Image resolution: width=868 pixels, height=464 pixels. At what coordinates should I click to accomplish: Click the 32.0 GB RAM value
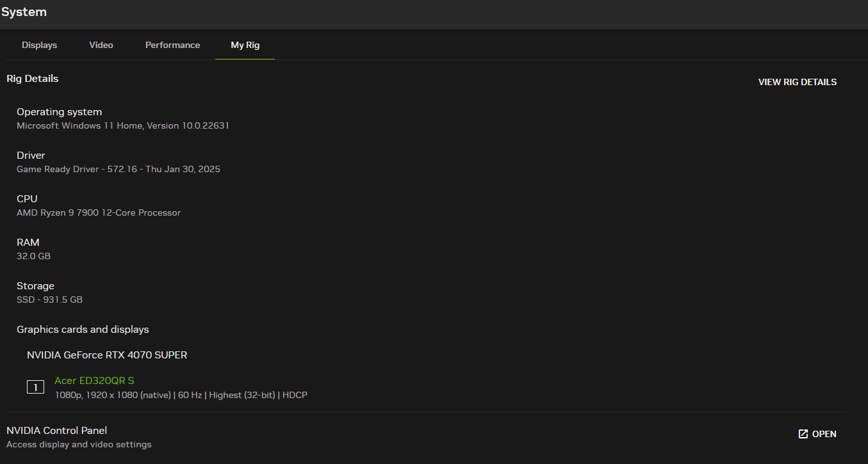33,257
